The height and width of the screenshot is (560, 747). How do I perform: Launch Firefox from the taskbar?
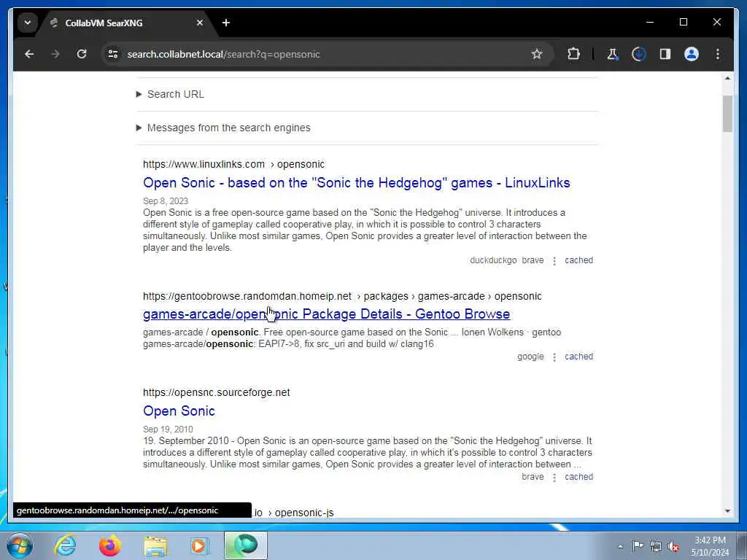tap(109, 545)
